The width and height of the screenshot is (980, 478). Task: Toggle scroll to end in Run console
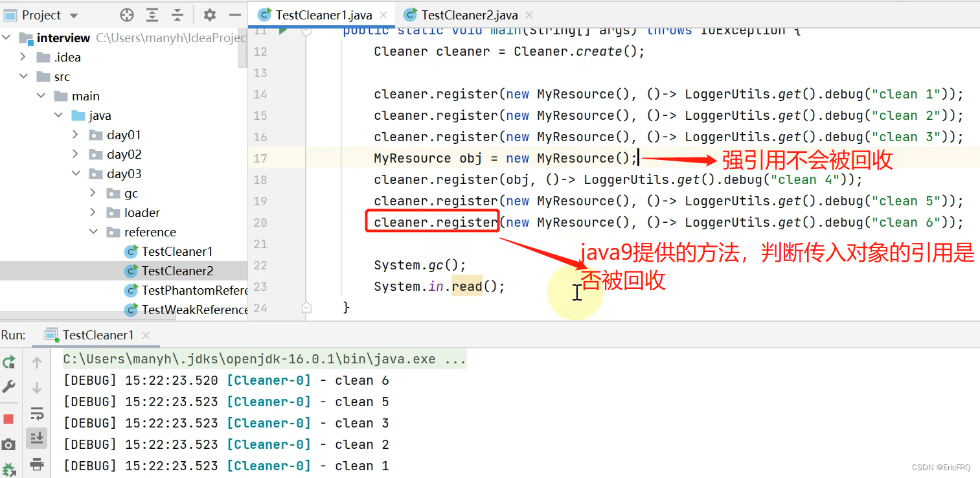click(37, 438)
